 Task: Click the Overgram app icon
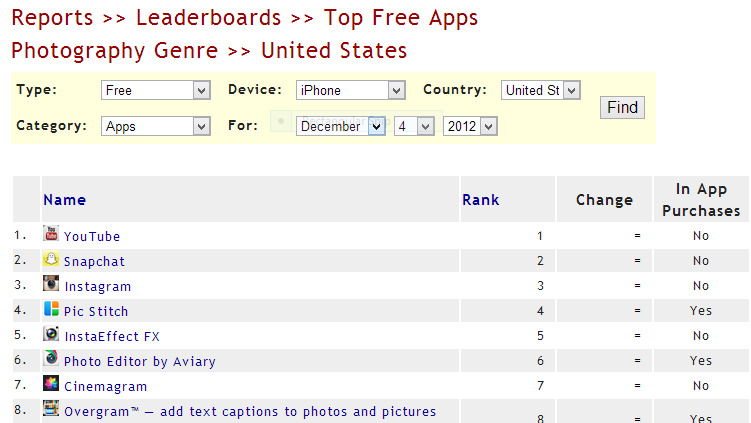(x=51, y=409)
